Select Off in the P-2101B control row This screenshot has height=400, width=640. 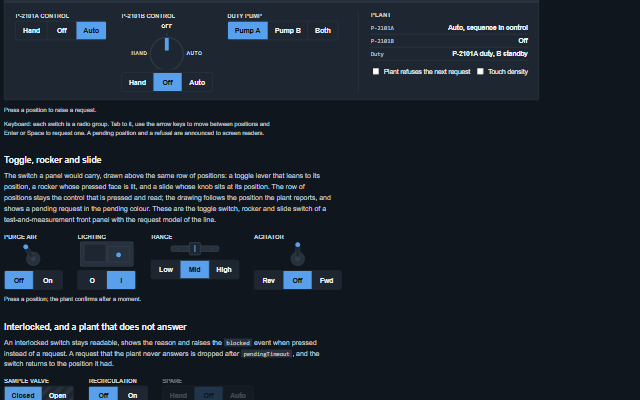[167, 82]
